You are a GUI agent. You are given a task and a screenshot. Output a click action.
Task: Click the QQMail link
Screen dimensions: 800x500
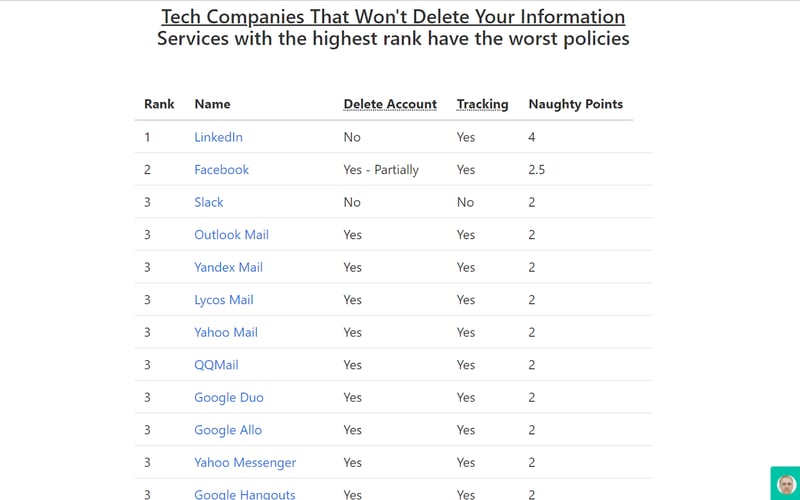[x=216, y=365]
